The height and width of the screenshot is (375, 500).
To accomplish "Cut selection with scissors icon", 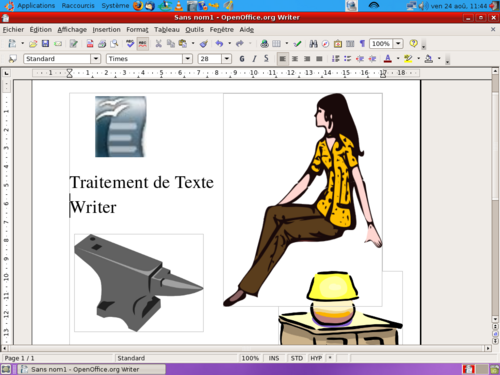I will 159,44.
